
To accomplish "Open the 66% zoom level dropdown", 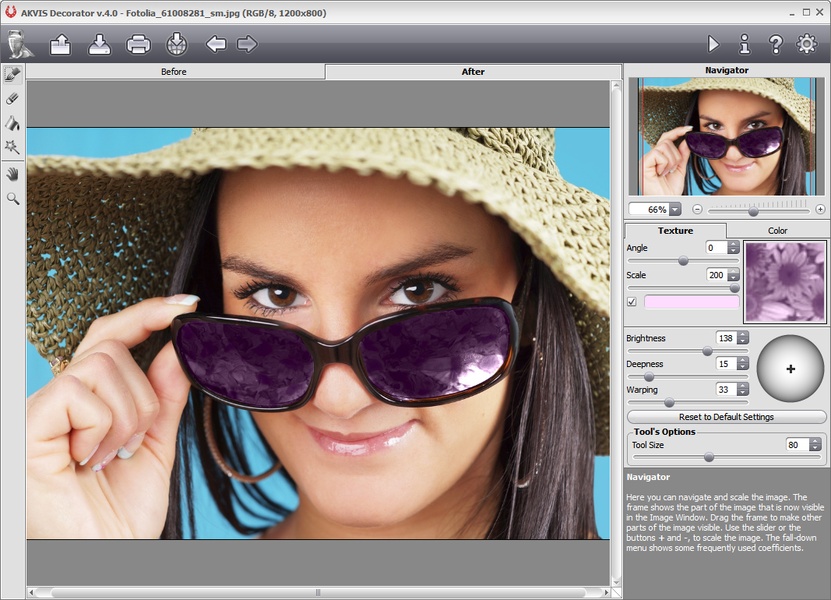I will click(675, 209).
